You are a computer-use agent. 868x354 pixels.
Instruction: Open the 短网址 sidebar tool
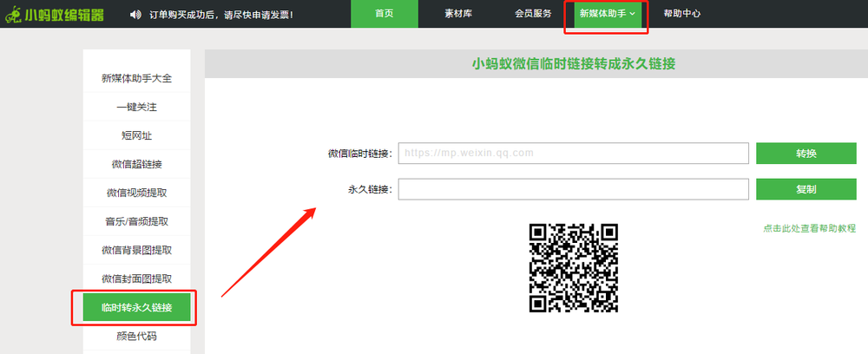(x=137, y=135)
